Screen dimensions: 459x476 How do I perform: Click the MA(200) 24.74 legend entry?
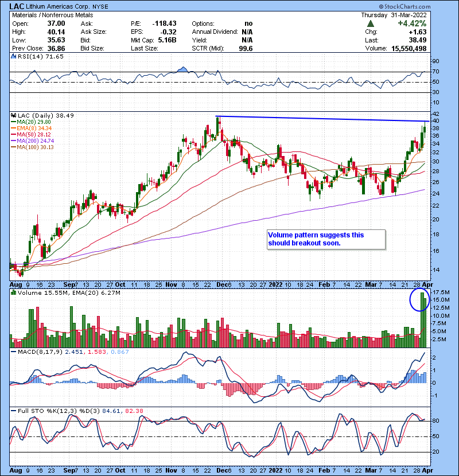[33, 141]
